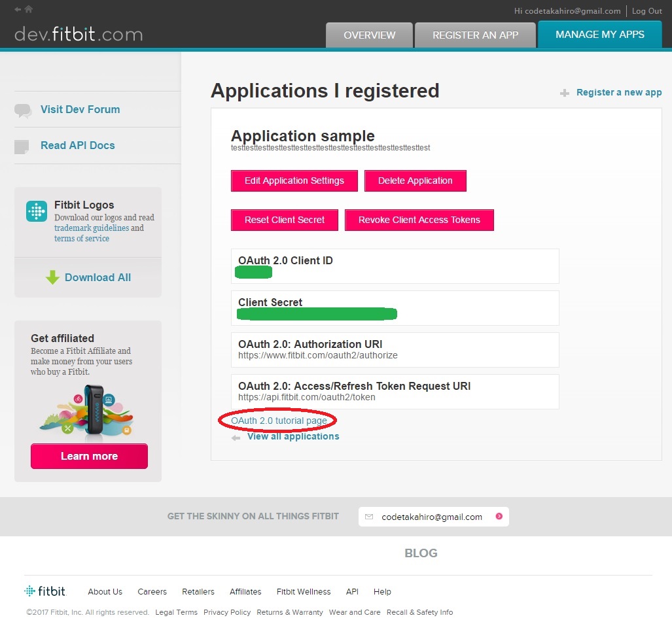Click the Delete Application button
This screenshot has height=639, width=672.
pos(416,181)
